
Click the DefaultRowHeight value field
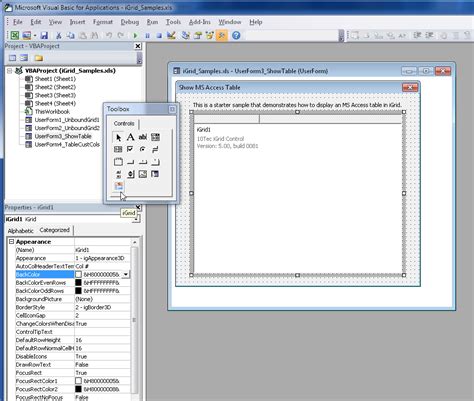click(102, 340)
